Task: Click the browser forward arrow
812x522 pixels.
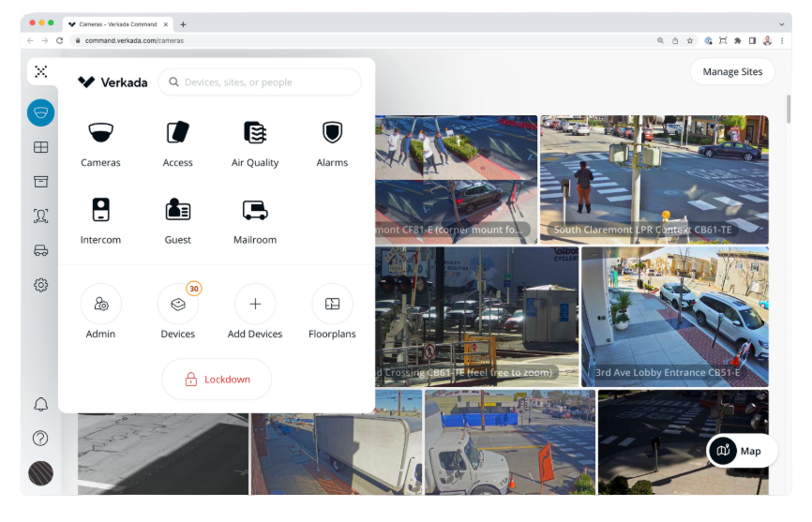Action: pos(45,40)
